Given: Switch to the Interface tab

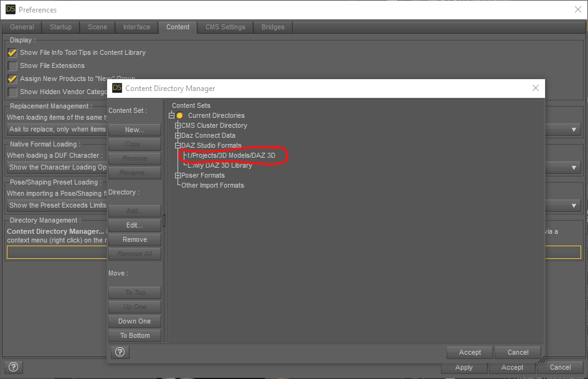Looking at the screenshot, I should point(136,27).
